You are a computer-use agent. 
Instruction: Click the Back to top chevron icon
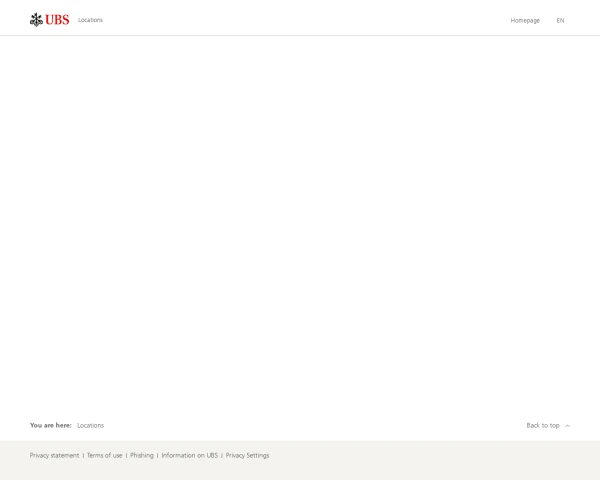(x=567, y=426)
